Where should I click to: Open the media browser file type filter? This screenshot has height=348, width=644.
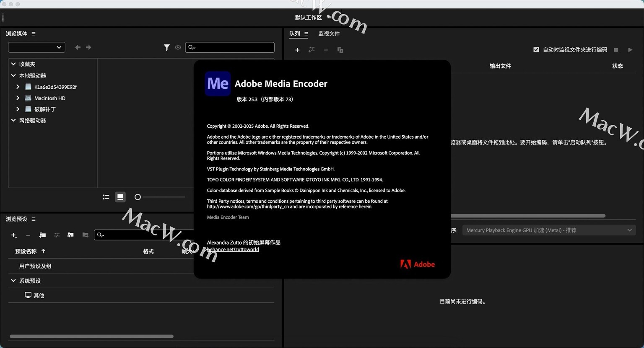click(x=167, y=47)
